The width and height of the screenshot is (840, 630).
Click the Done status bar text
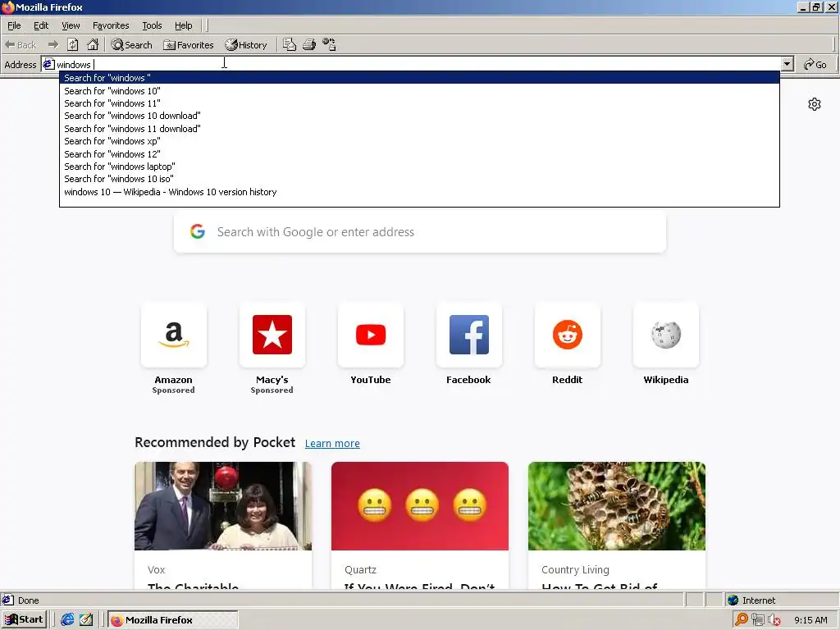[x=29, y=600]
